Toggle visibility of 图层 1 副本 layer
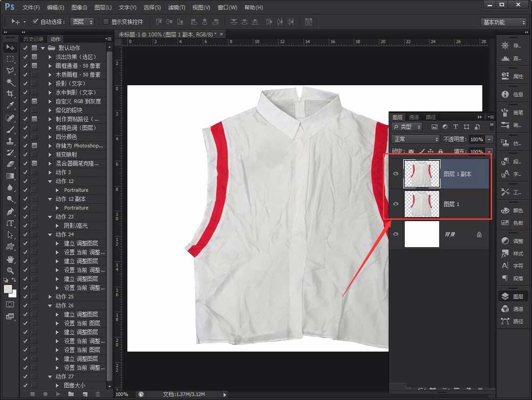The image size is (532, 400). click(x=394, y=174)
